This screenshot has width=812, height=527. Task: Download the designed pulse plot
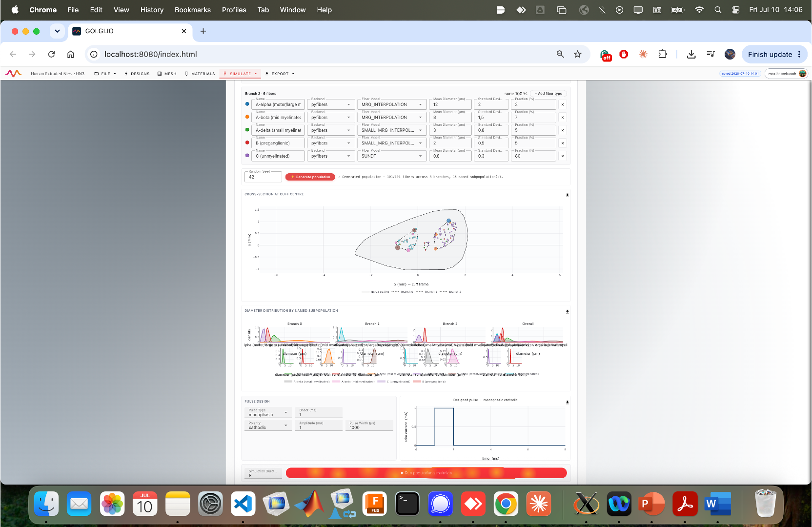click(x=567, y=403)
